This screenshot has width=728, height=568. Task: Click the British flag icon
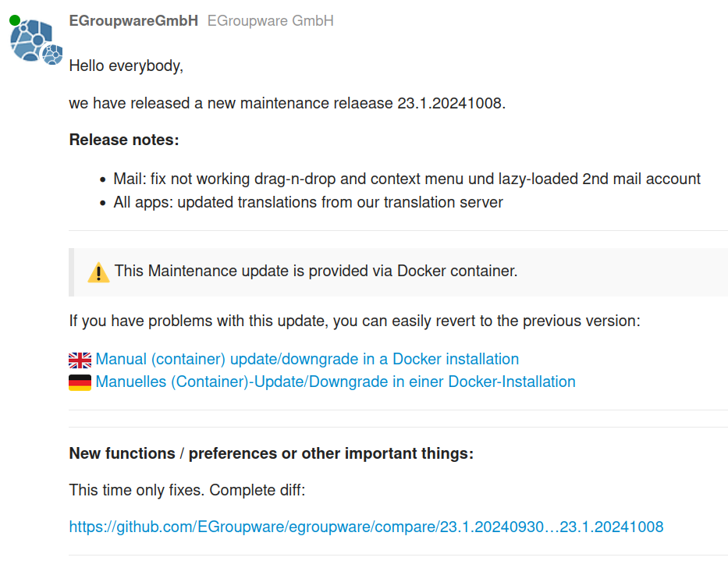pyautogui.click(x=80, y=360)
